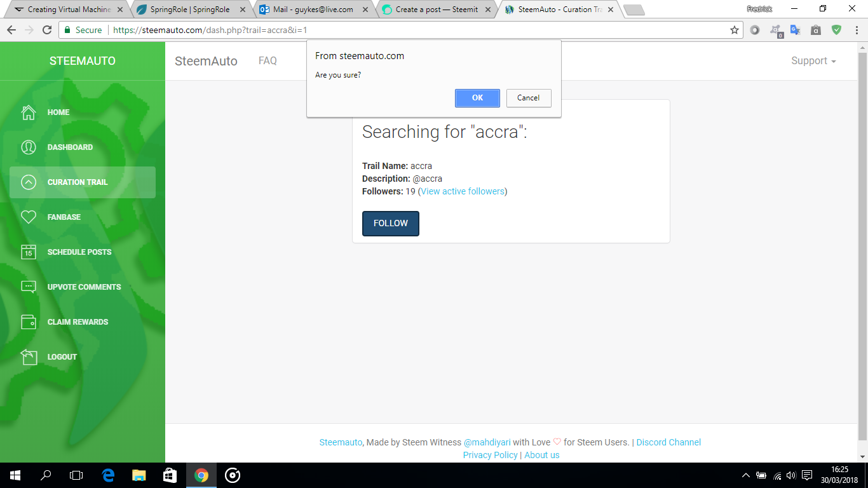Click the bookmark star in address bar

pyautogui.click(x=733, y=29)
